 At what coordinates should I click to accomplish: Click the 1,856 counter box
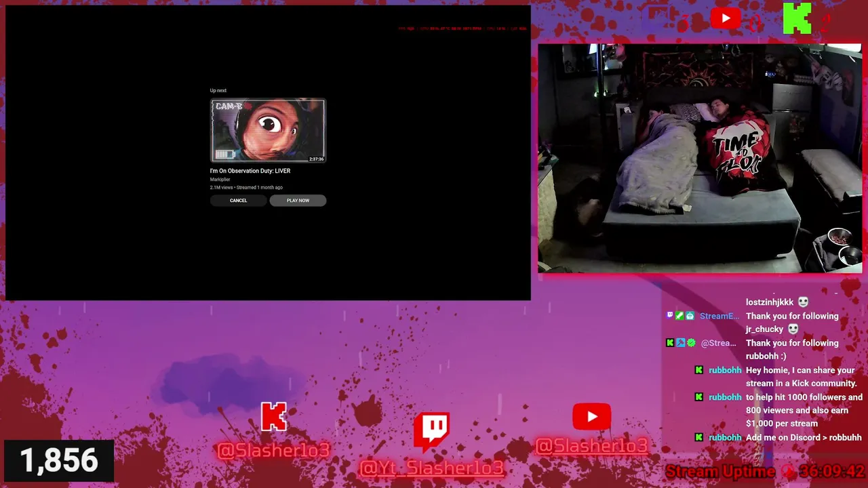point(59,461)
